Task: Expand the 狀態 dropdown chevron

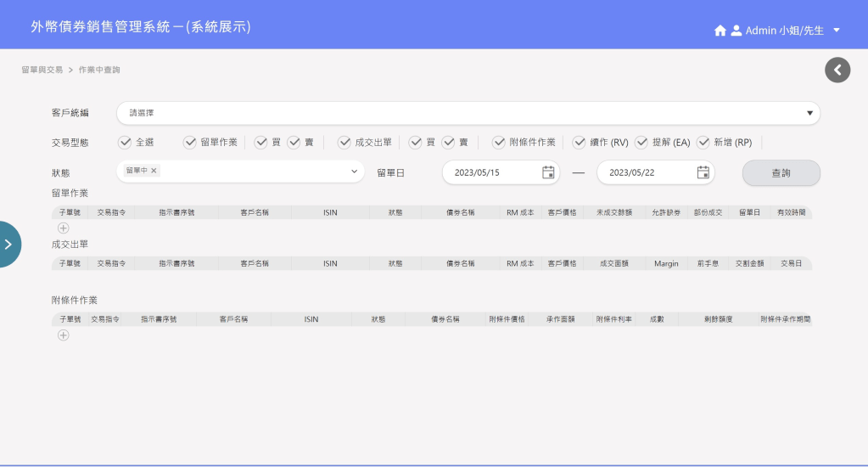Action: (x=355, y=172)
